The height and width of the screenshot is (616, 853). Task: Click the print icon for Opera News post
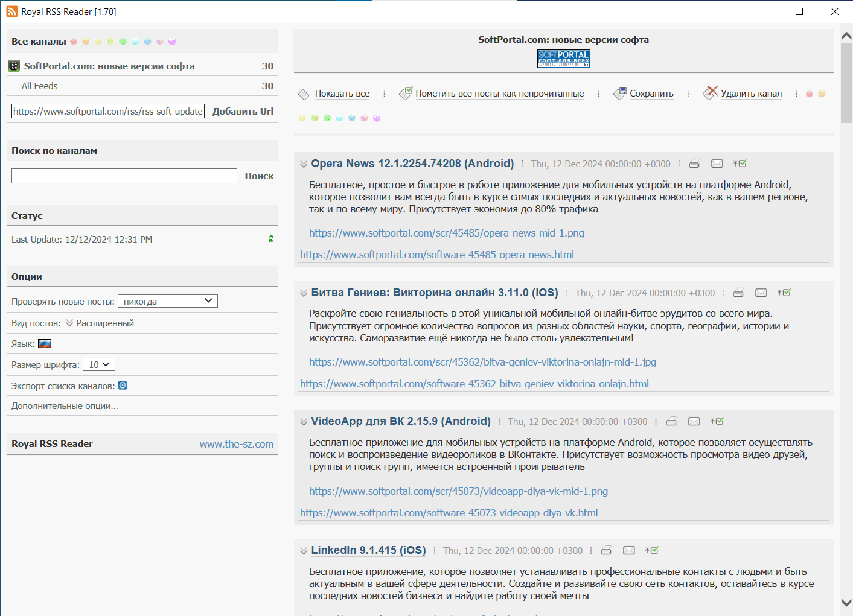pyautogui.click(x=694, y=164)
